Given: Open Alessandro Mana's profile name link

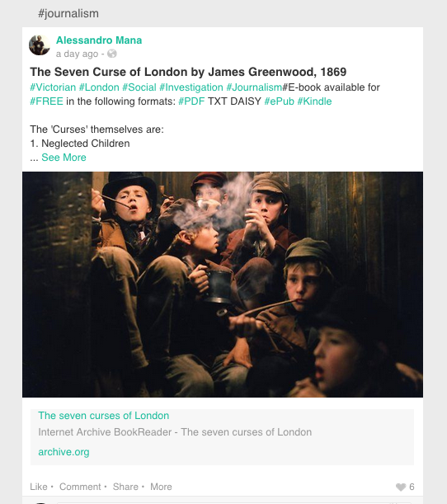Looking at the screenshot, I should click(x=99, y=40).
